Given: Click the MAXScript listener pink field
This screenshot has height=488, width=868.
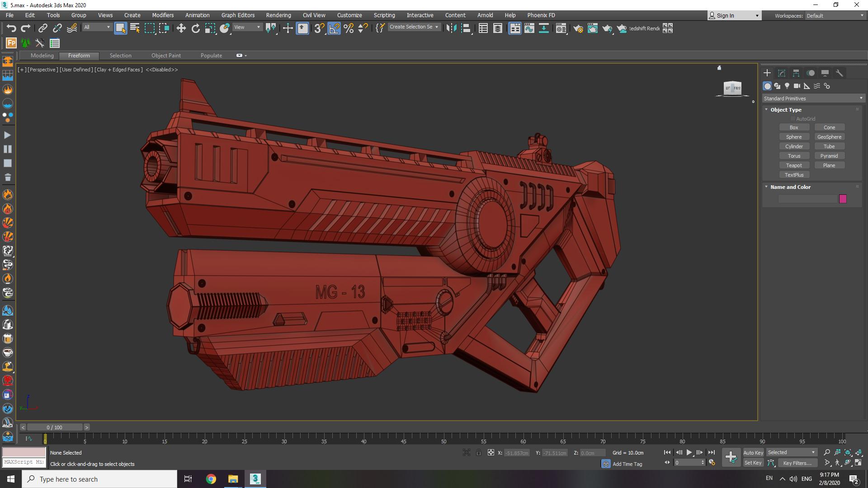Looking at the screenshot, I should point(24,452).
